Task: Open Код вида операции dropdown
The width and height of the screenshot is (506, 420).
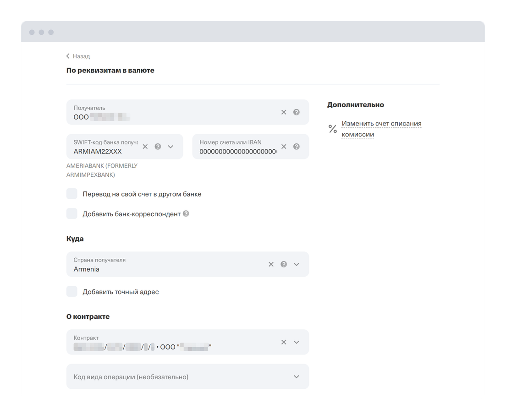Action: 297,376
